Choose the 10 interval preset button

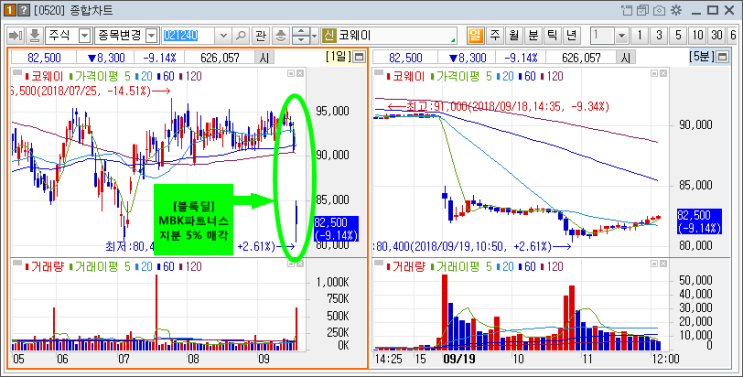[698, 35]
